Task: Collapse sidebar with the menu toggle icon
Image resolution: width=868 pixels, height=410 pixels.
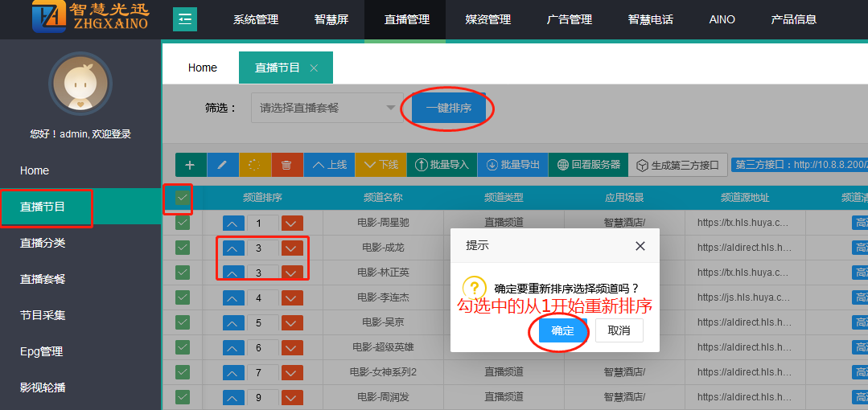Action: coord(185,19)
